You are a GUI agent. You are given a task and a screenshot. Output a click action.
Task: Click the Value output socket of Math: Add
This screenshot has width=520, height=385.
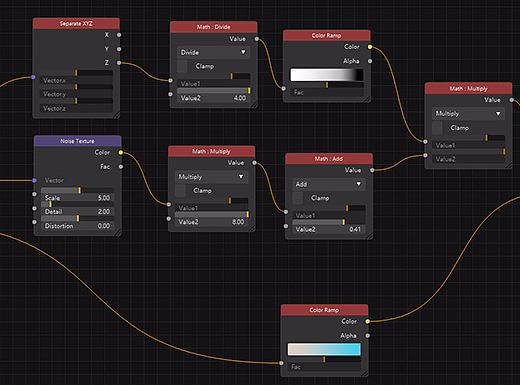tap(372, 170)
